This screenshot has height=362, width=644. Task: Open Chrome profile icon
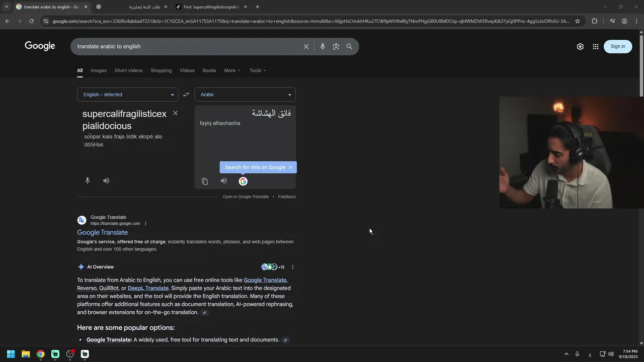[x=624, y=21]
